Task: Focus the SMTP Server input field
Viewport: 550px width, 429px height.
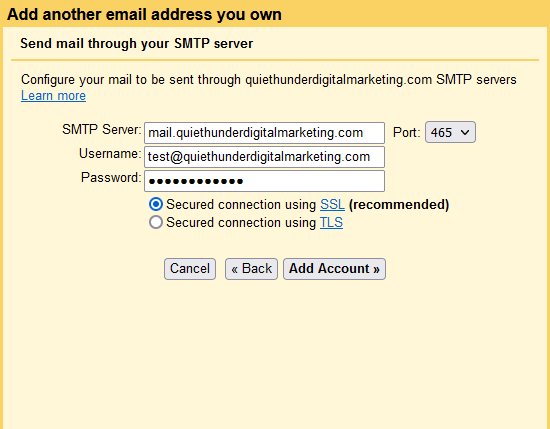Action: 264,133
